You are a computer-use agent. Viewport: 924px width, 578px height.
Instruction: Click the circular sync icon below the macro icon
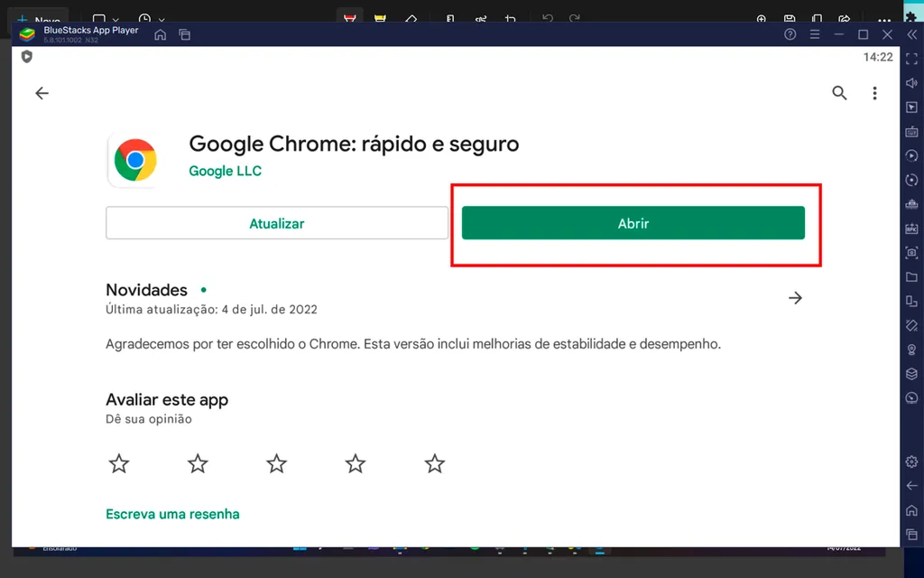click(911, 180)
